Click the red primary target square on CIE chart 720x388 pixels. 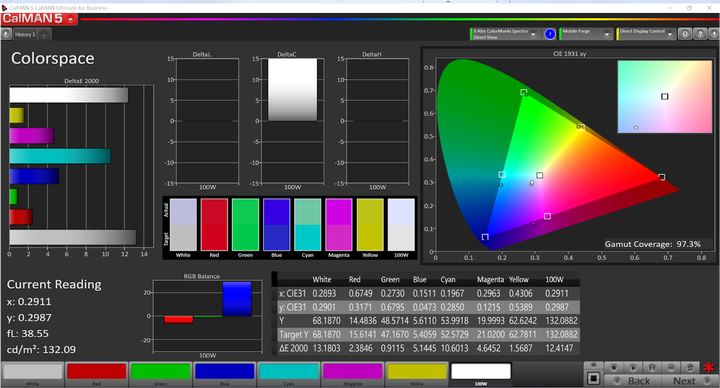(x=661, y=177)
